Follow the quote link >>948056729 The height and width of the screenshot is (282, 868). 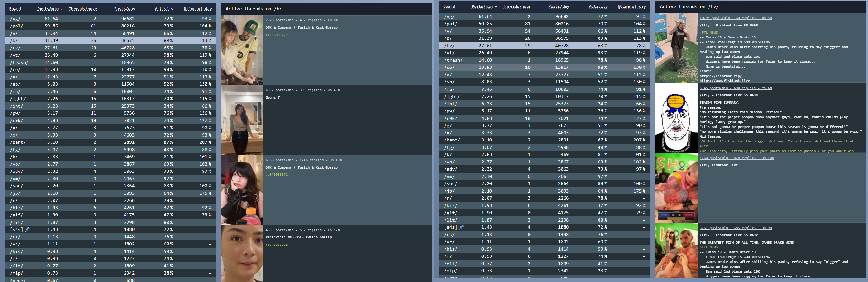[276, 35]
